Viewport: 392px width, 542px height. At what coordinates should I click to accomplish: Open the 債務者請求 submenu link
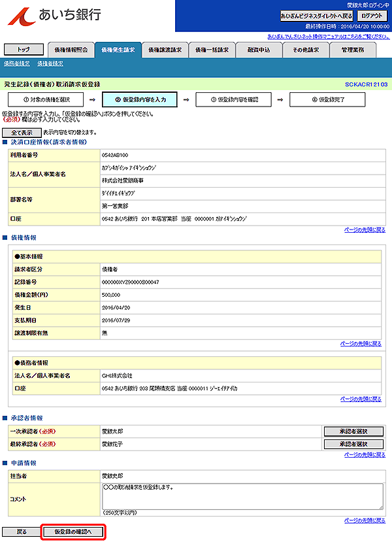click(17, 63)
